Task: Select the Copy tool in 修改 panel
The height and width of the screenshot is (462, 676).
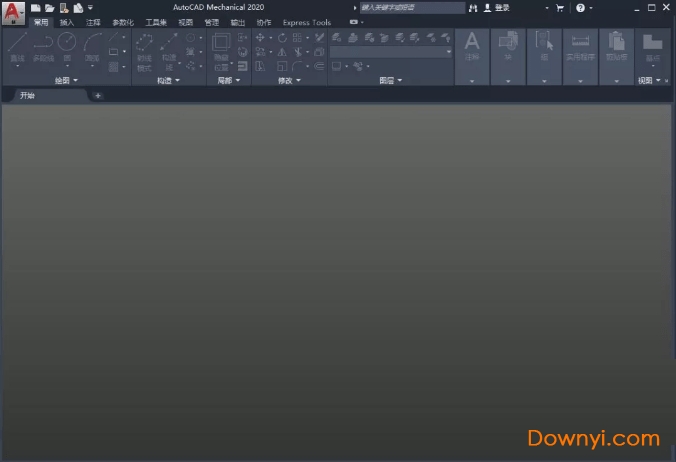Action: click(x=260, y=52)
